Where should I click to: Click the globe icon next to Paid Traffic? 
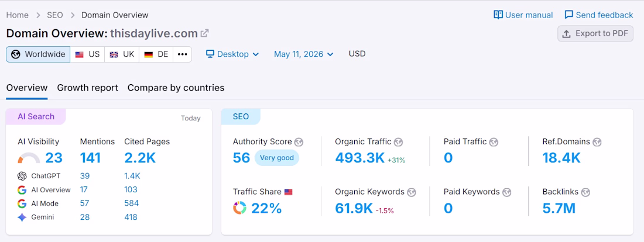point(494,142)
